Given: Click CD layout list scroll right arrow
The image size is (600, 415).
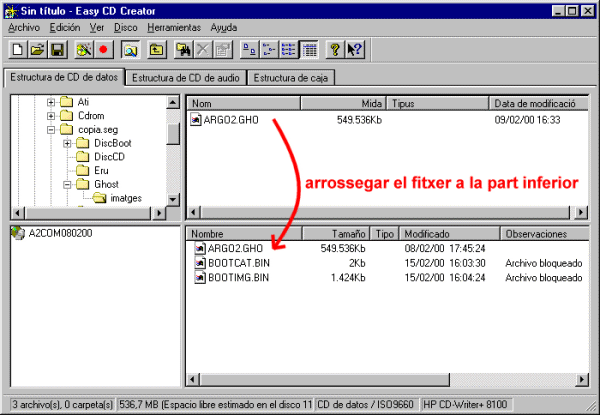Looking at the screenshot, I should [582, 379].
